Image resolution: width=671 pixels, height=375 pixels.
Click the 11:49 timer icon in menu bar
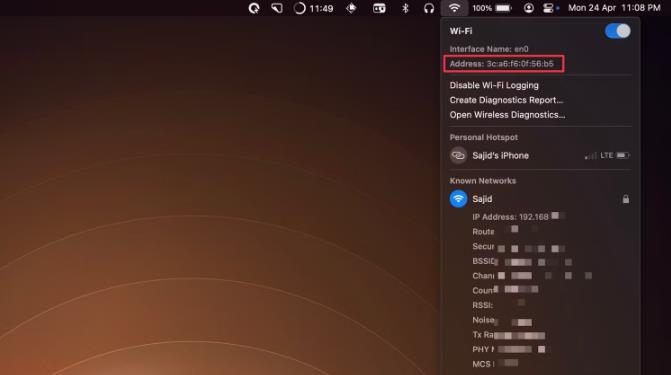313,8
